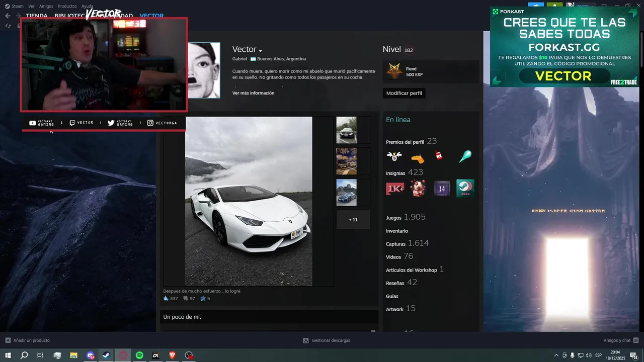Go back with the Steam back arrow

pyautogui.click(x=8, y=16)
